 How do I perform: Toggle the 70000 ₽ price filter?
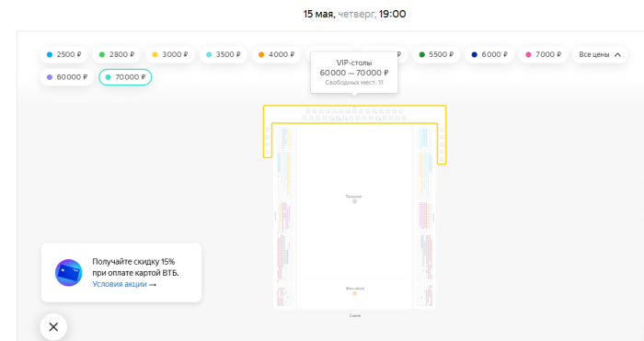click(125, 77)
